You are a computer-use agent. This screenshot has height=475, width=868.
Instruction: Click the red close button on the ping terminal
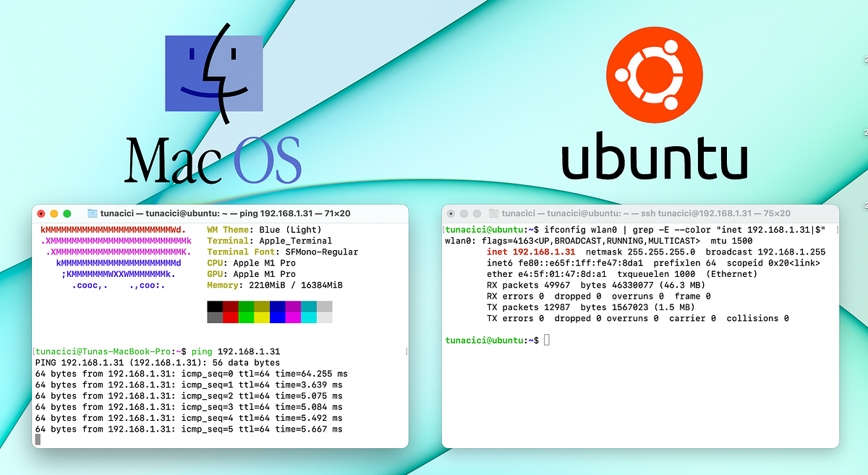tap(42, 214)
